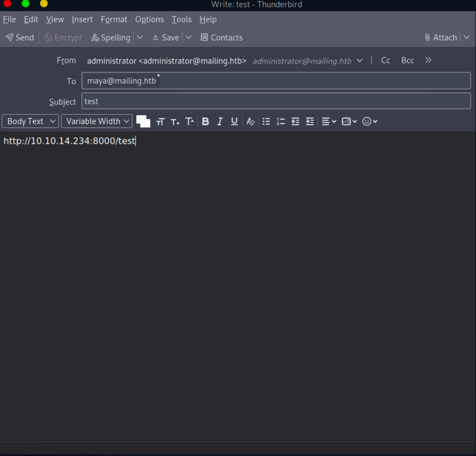Toggle italic formatting
This screenshot has height=456, width=476.
220,121
